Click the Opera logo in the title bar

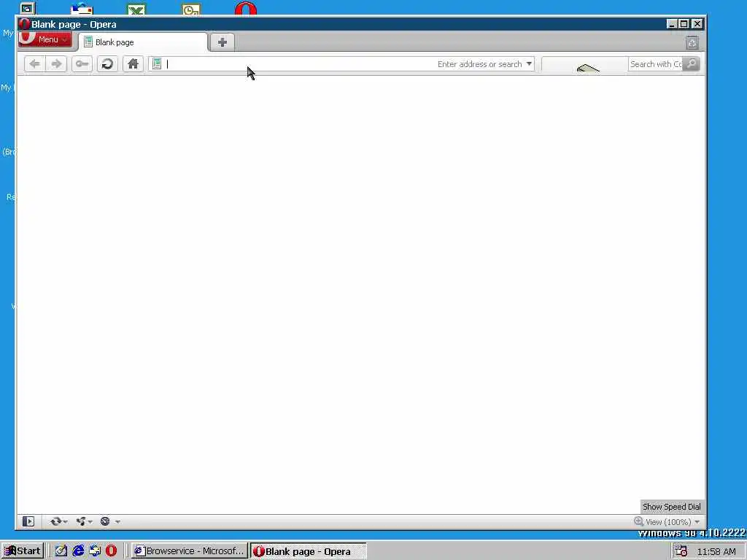(x=24, y=24)
